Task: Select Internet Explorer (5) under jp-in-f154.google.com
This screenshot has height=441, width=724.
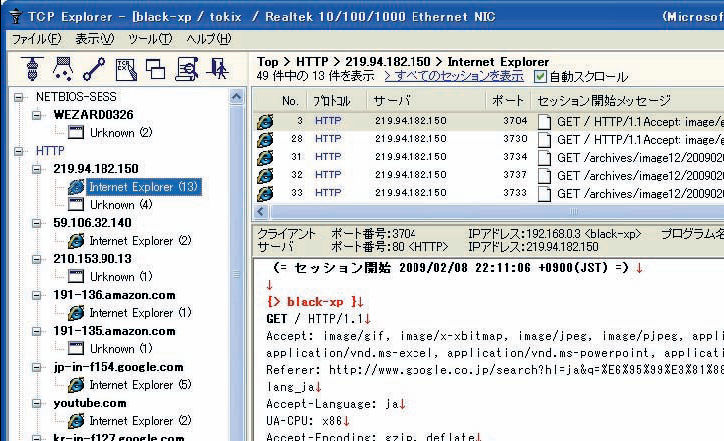Action: click(140, 385)
